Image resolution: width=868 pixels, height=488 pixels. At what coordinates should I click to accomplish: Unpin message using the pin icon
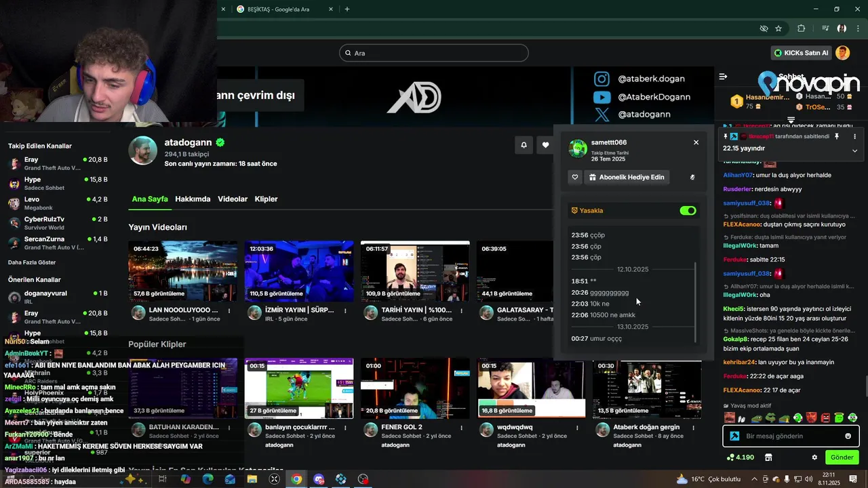coord(837,136)
